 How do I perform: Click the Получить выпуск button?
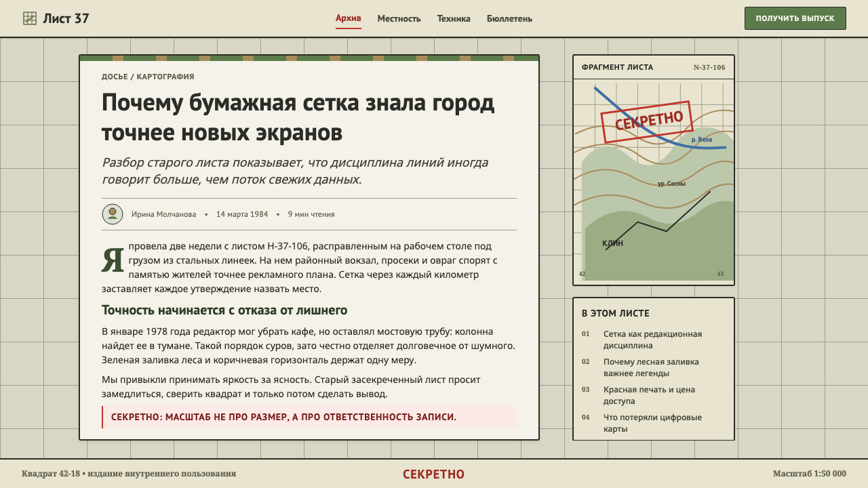[x=795, y=18]
